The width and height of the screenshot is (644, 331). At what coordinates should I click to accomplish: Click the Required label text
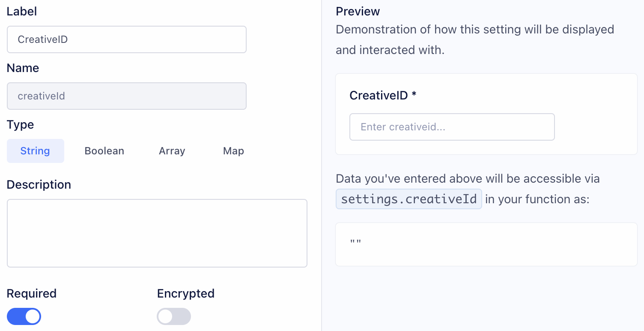pos(32,294)
